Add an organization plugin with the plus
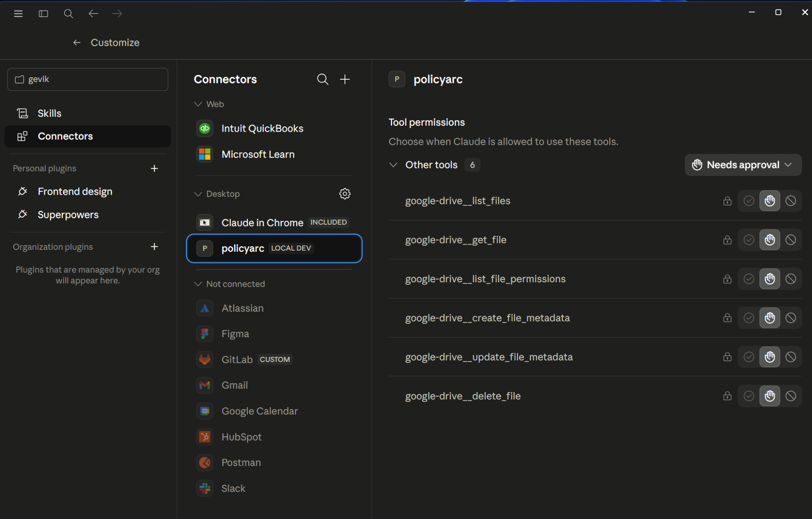The width and height of the screenshot is (812, 519). (155, 247)
